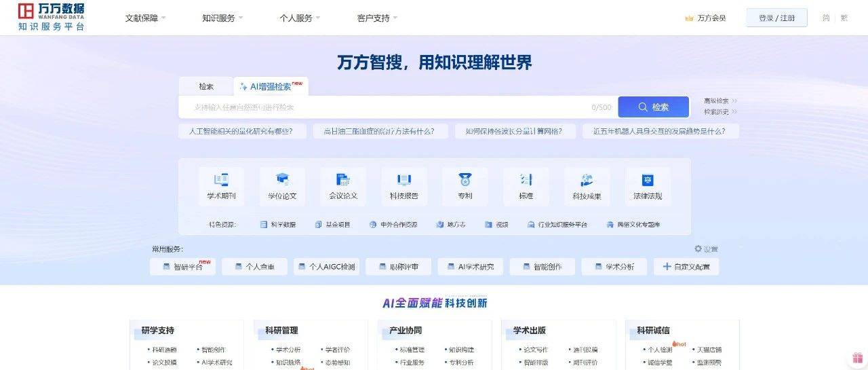
Task: Open the 标准 checklist icon
Action: 526,180
